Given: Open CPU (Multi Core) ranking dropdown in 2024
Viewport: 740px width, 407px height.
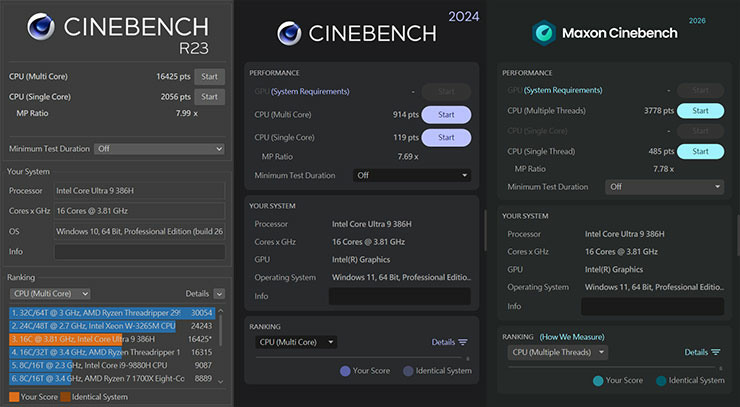Looking at the screenshot, I should (x=296, y=342).
